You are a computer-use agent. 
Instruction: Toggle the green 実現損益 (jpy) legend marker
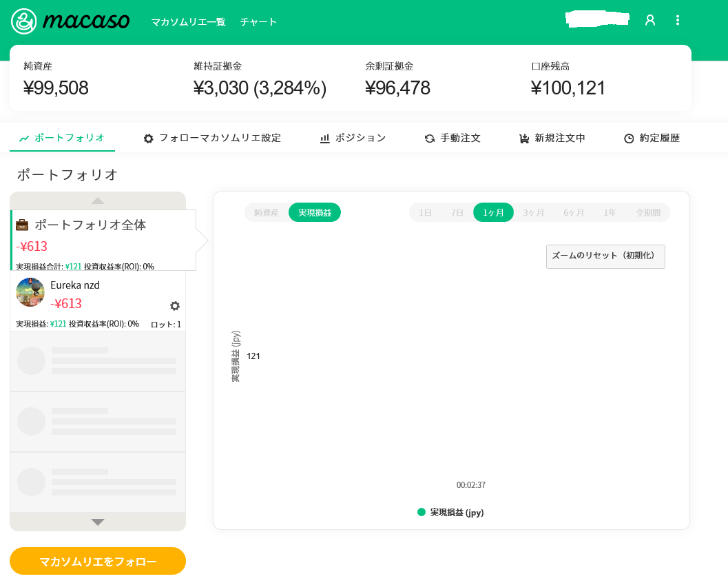[x=422, y=512]
